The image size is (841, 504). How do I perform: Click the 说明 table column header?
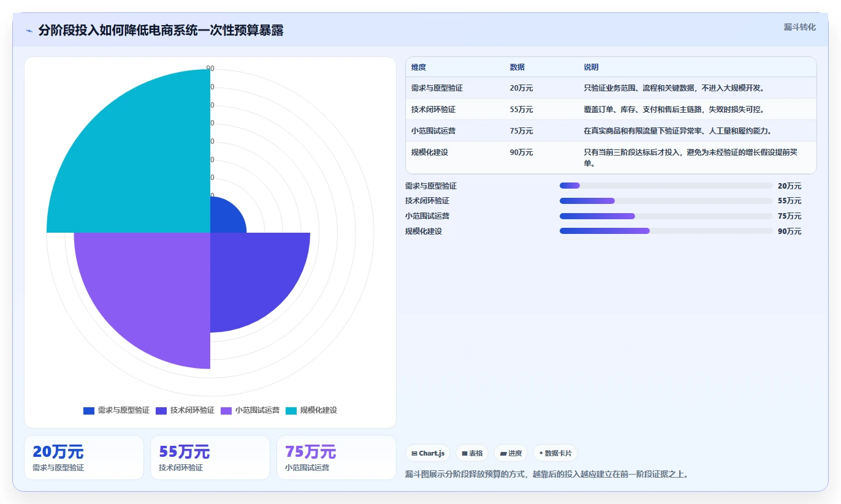592,67
